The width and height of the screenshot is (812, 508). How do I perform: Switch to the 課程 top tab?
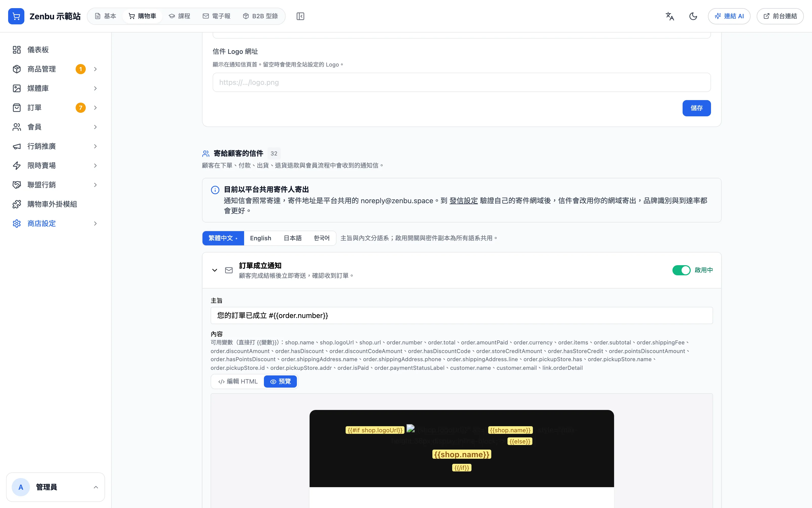[x=179, y=16]
